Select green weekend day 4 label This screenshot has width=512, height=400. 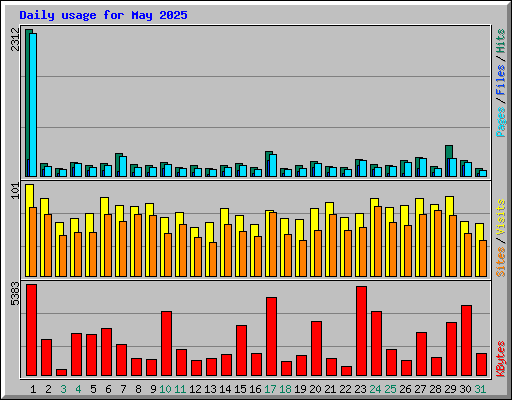[78, 389]
